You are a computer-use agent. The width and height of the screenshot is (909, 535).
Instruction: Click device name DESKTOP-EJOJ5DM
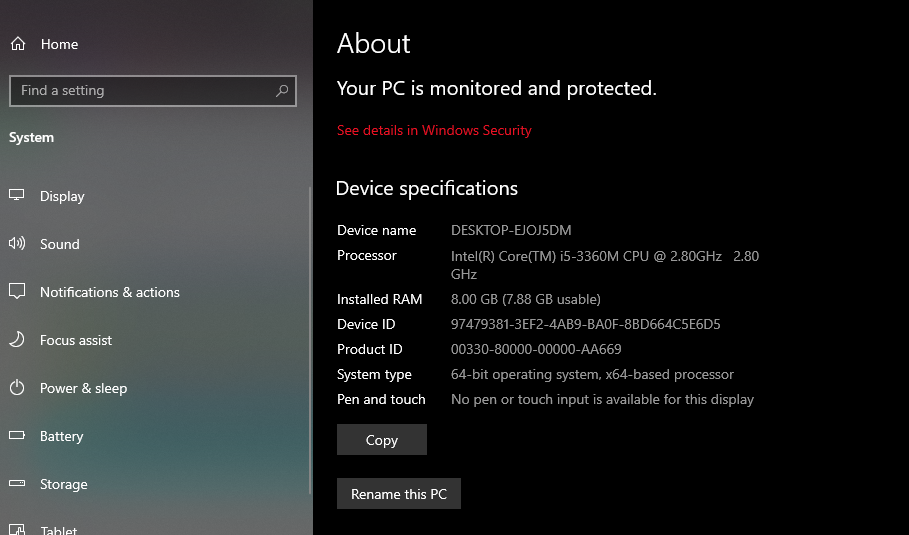tap(511, 230)
